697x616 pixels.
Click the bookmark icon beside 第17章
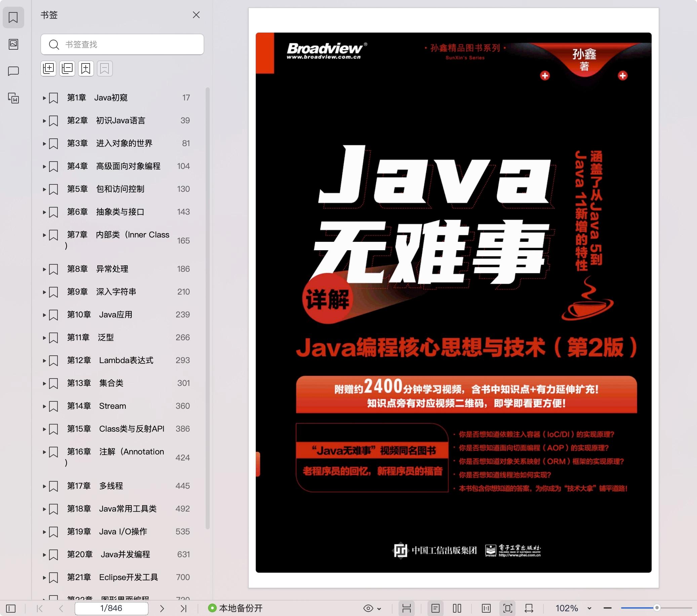coord(53,486)
